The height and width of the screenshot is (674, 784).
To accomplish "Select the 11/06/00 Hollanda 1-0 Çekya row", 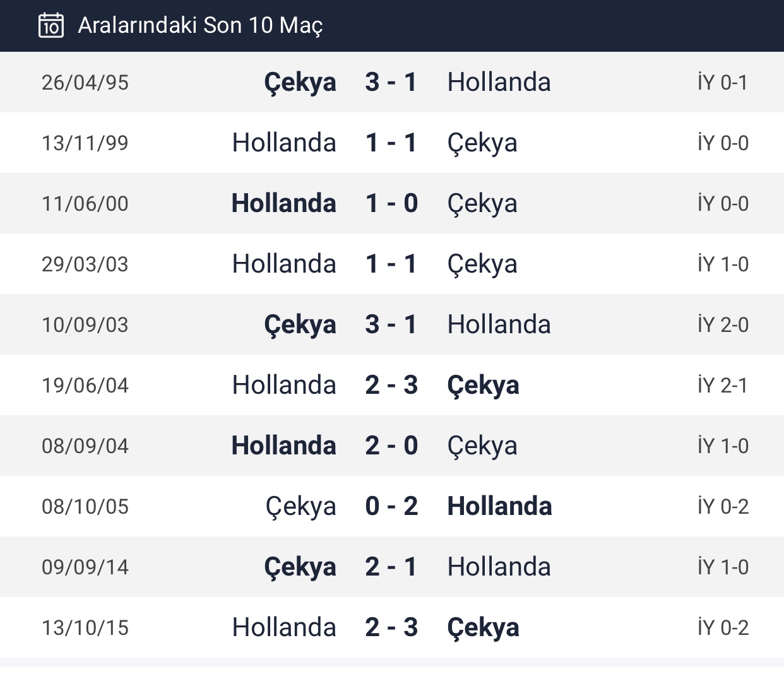I will [392, 203].
